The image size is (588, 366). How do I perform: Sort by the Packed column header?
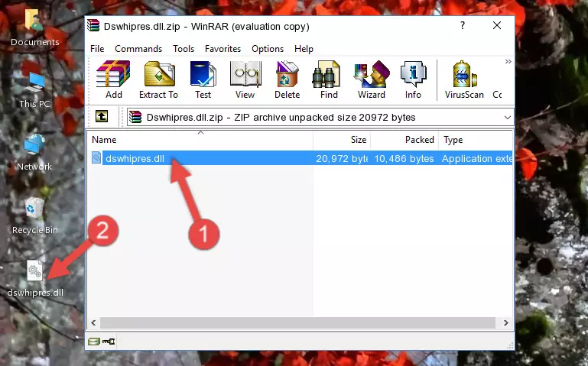(404, 140)
